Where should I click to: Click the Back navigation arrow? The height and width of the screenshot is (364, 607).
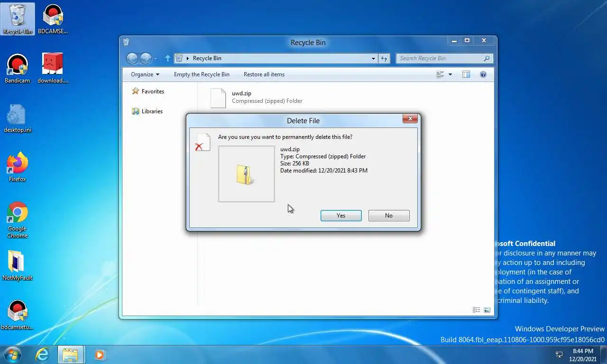[x=132, y=58]
